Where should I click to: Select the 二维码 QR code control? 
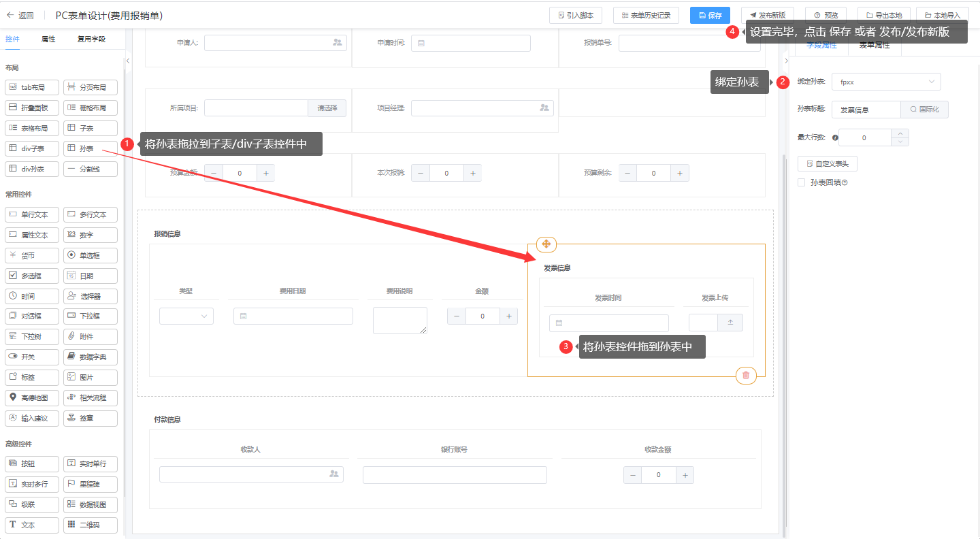click(x=91, y=525)
